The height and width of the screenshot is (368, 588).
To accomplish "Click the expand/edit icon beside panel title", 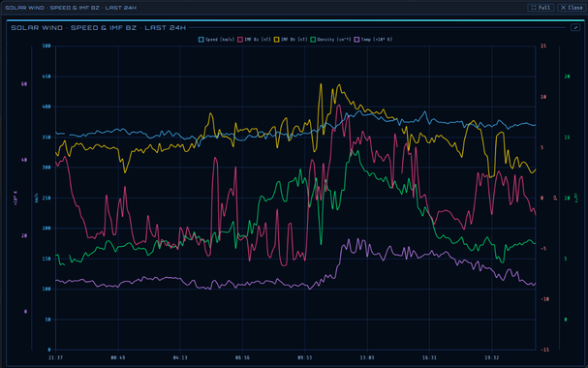I will [575, 27].
